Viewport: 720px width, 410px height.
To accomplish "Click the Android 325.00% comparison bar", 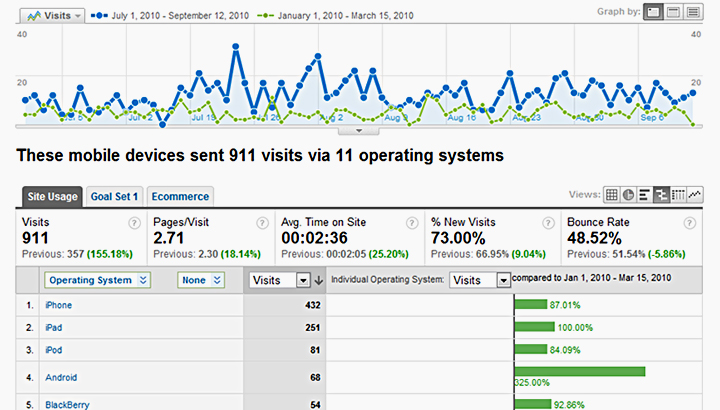I will coord(580,371).
